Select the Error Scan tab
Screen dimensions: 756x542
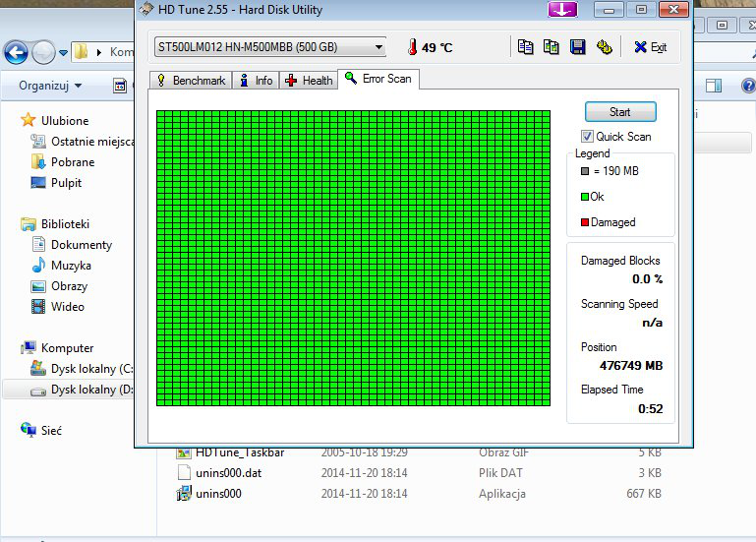[378, 79]
